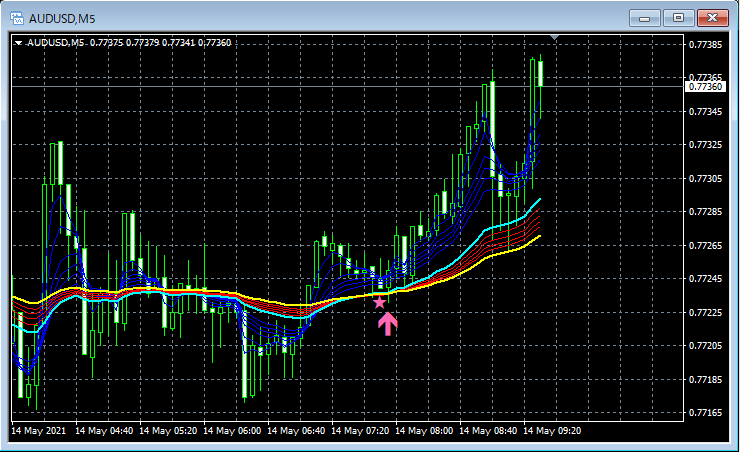Click the 14 May 08:40 time label
The image size is (741, 452).
tap(488, 431)
